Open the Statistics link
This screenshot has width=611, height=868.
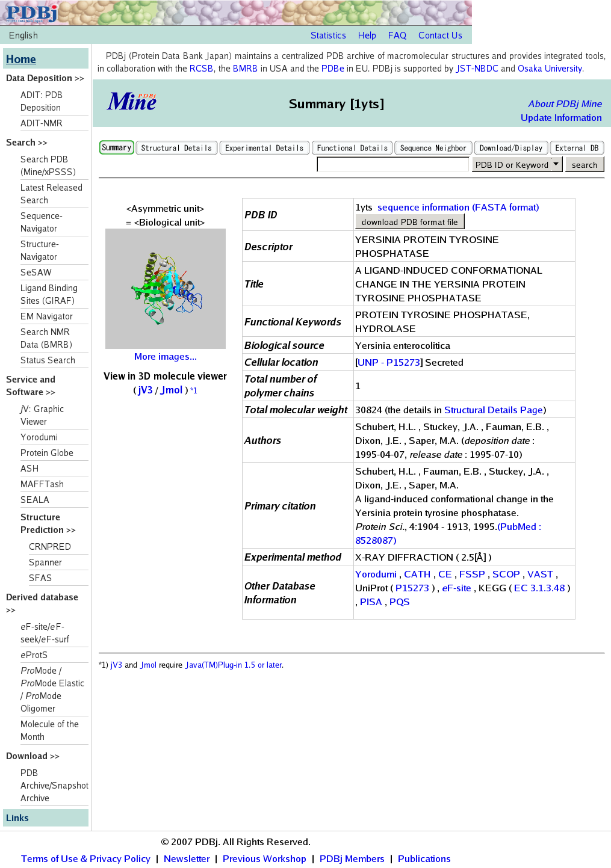coord(328,35)
